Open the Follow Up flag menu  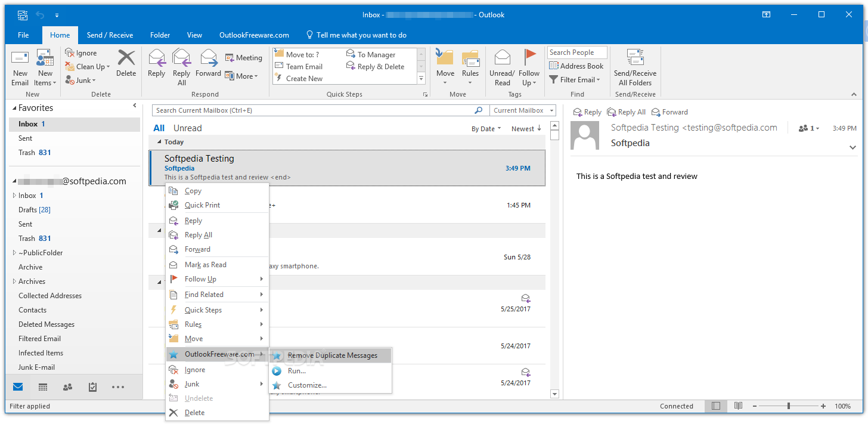[529, 68]
